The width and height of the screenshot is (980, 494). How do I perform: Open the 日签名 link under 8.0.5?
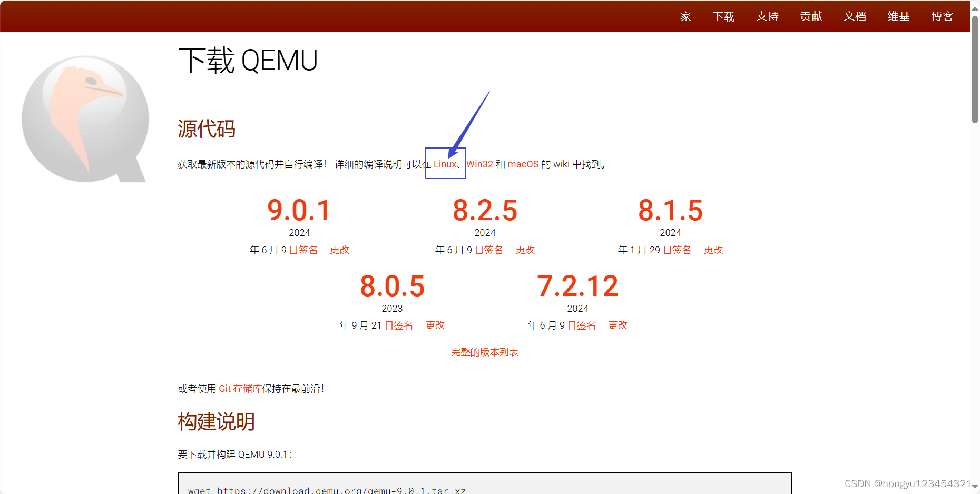coord(399,325)
